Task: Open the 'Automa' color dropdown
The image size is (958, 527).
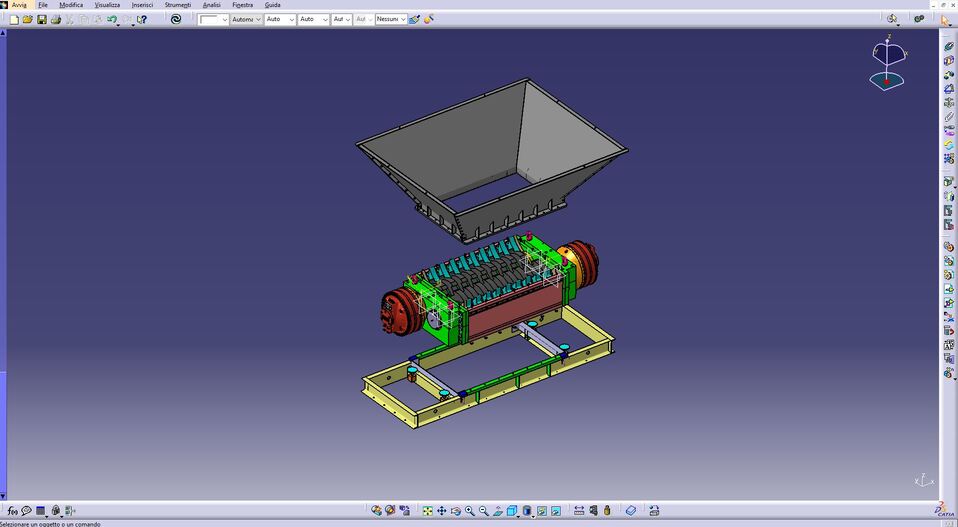Action: (x=257, y=19)
